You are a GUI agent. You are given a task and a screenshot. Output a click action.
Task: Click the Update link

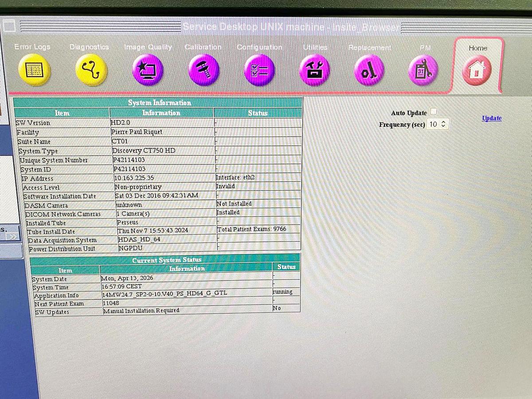(x=492, y=118)
